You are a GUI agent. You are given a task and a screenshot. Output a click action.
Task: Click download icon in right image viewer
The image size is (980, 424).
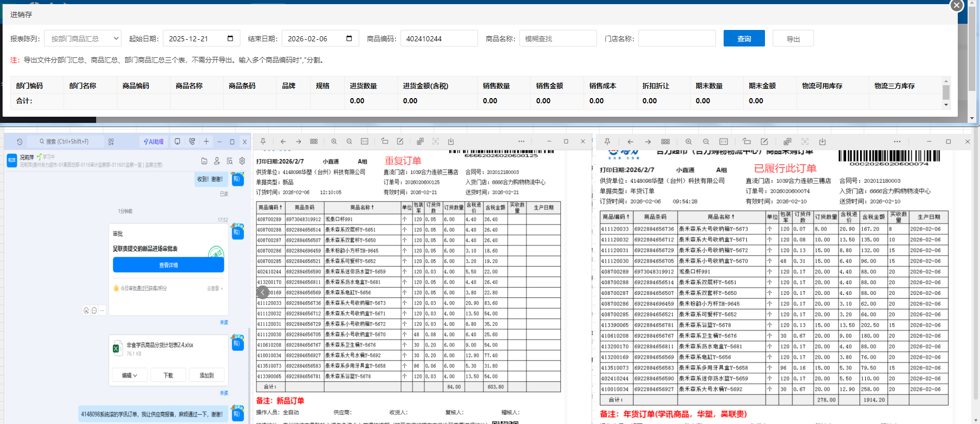(x=822, y=142)
